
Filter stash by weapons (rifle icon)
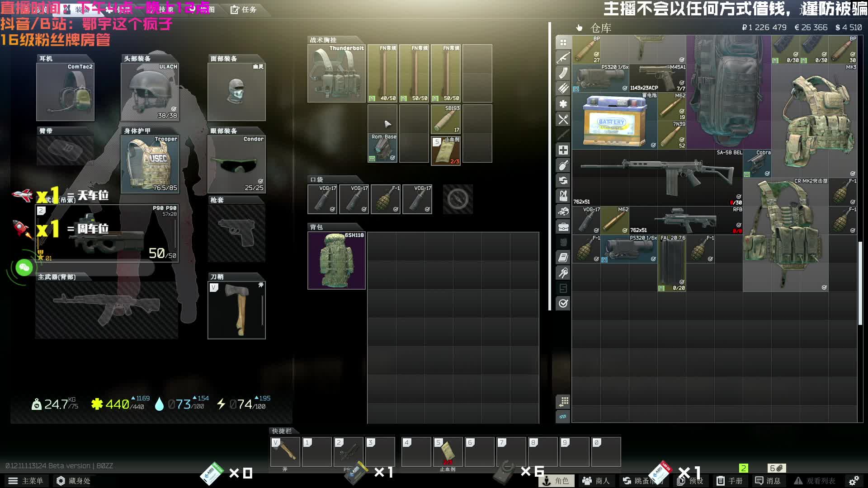[563, 58]
